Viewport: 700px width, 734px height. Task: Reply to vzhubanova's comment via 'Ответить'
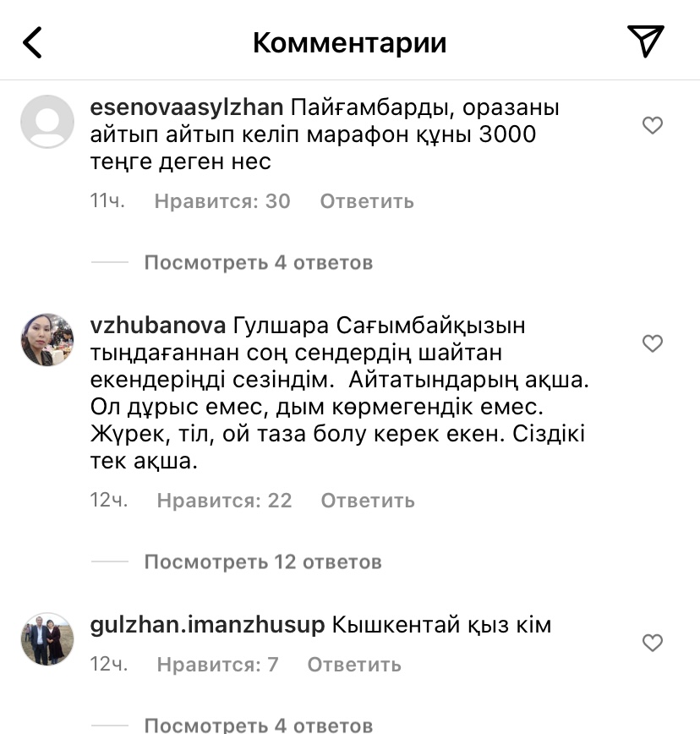point(368,501)
